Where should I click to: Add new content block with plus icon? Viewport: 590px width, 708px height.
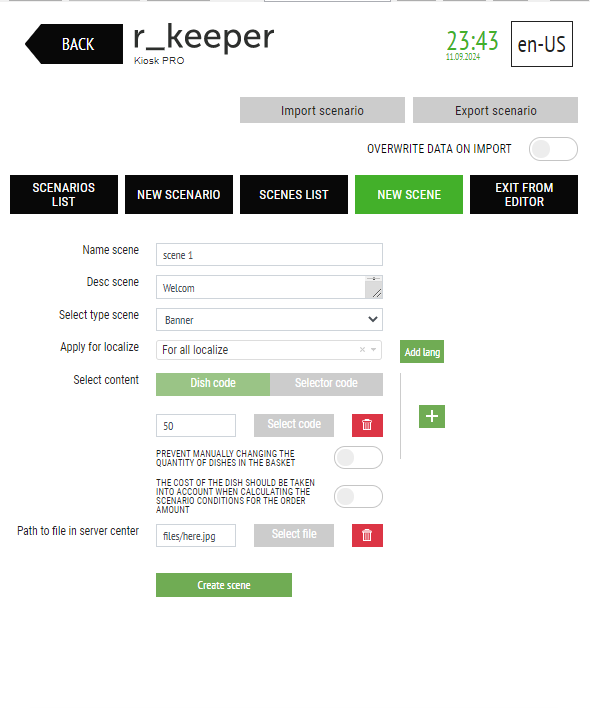point(432,416)
